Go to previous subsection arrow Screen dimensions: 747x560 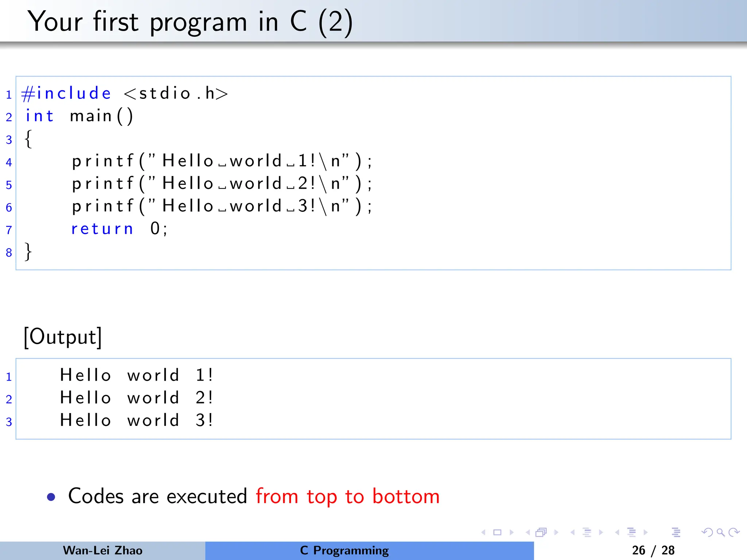click(573, 532)
